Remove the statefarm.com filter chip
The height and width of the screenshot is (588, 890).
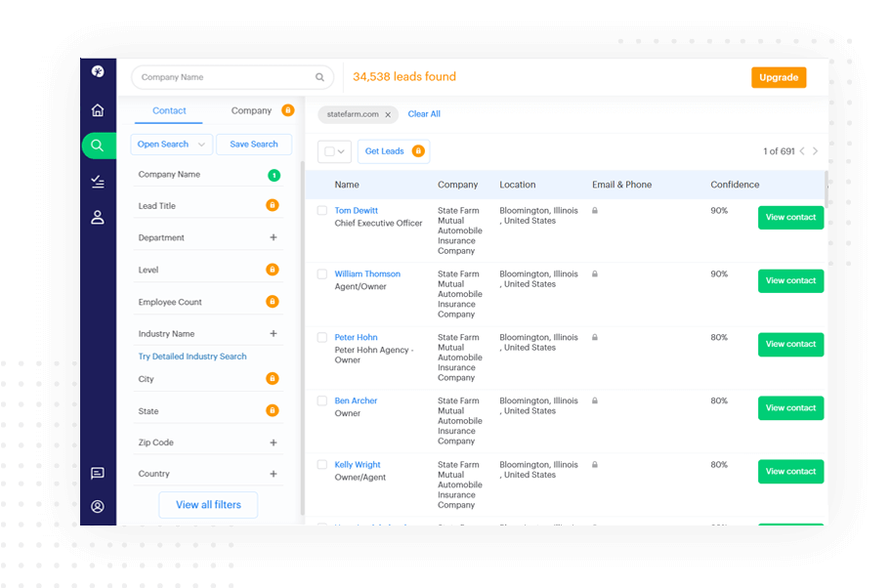[389, 114]
